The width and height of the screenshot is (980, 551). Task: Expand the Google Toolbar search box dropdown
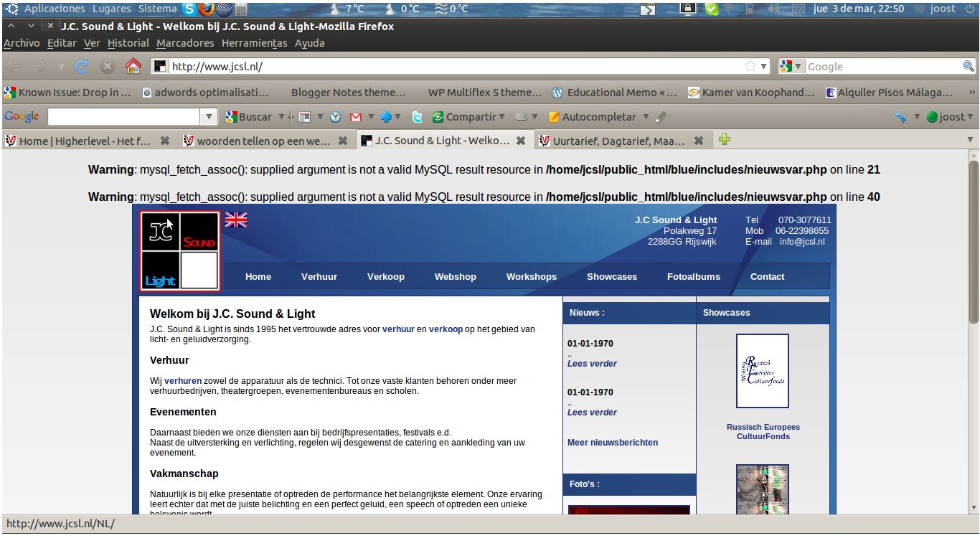pos(209,117)
